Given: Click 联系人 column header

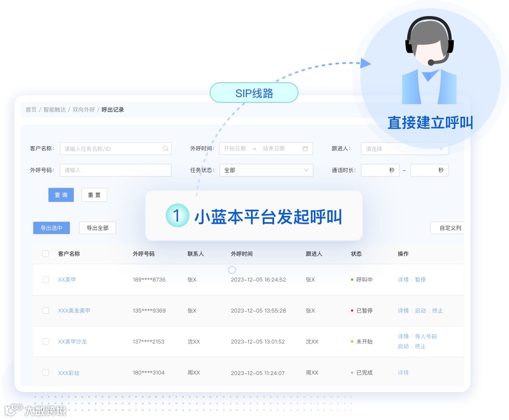Looking at the screenshot, I should pos(196,254).
